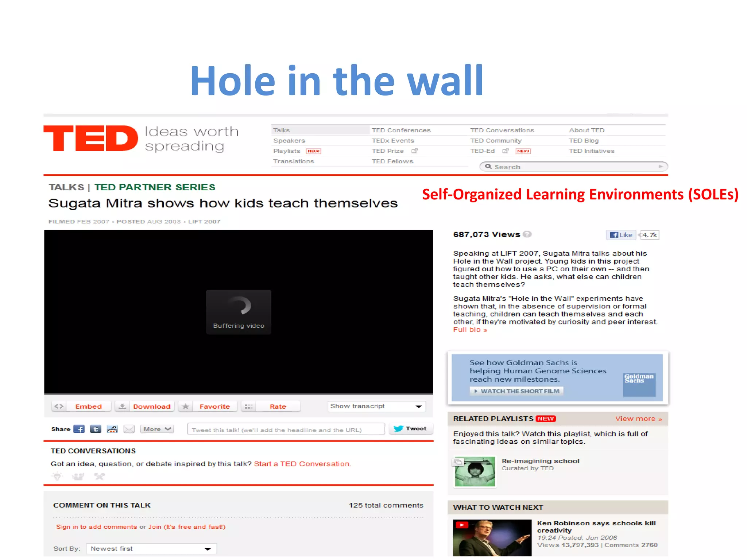Click the Download arrow icon
This screenshot has width=747, height=560.
coord(123,406)
